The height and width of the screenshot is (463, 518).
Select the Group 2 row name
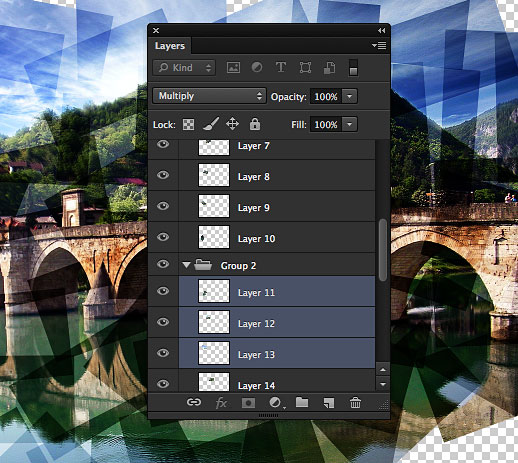point(238,266)
